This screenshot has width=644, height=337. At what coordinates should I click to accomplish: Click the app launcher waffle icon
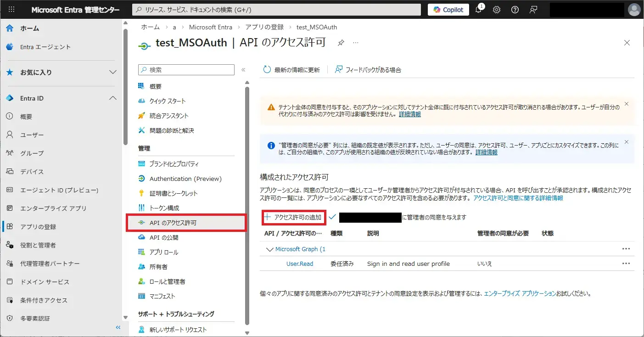click(11, 10)
